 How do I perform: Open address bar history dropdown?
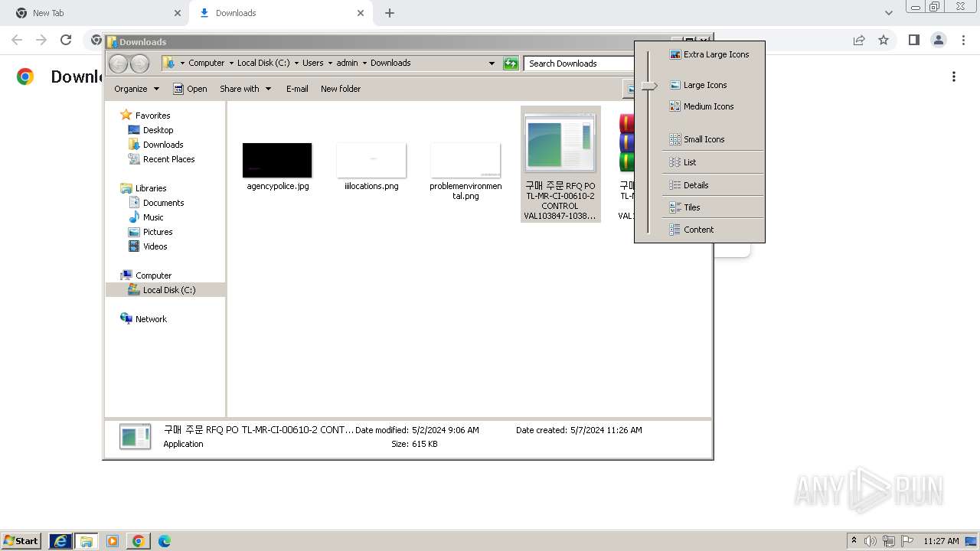tap(492, 64)
